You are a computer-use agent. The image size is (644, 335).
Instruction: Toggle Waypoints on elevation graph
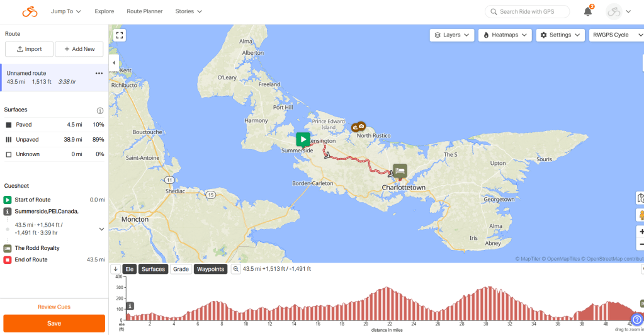click(x=210, y=269)
